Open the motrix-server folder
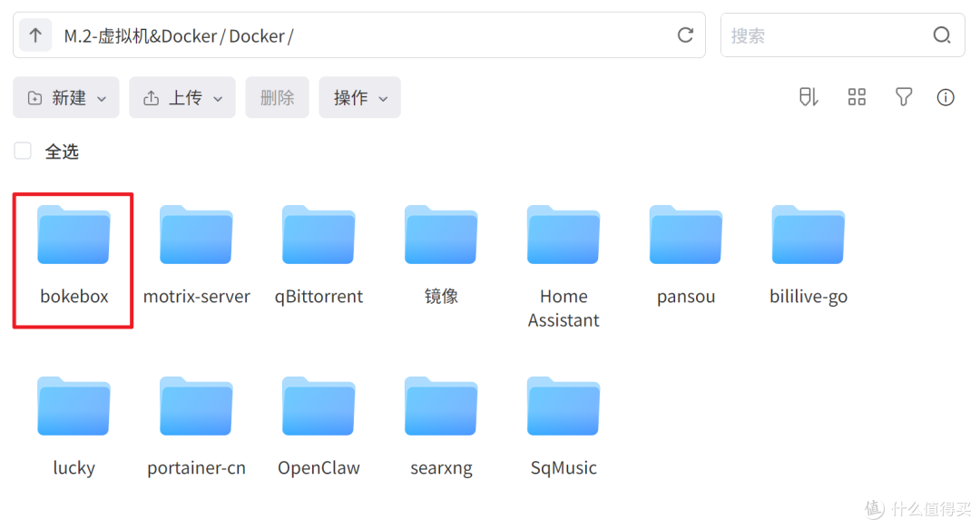The height and width of the screenshot is (529, 980). point(196,235)
